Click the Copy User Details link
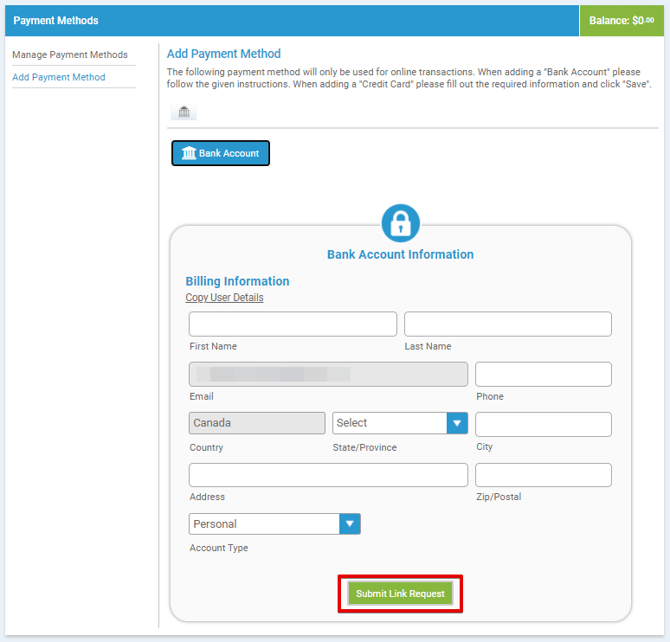Image resolution: width=670 pixels, height=642 pixels. point(224,298)
